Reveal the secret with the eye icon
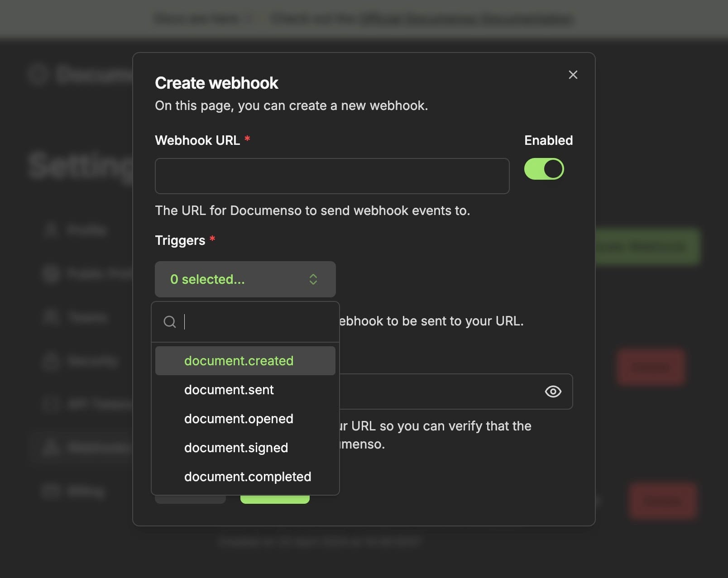The width and height of the screenshot is (728, 578). [x=553, y=392]
